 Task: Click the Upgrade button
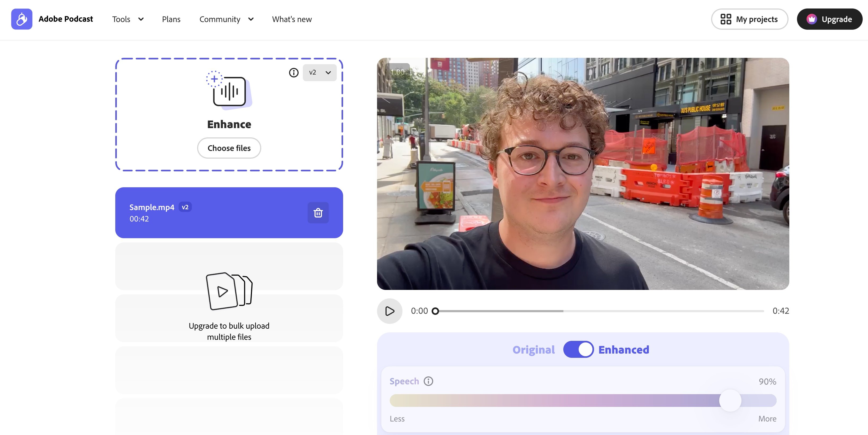pos(829,19)
